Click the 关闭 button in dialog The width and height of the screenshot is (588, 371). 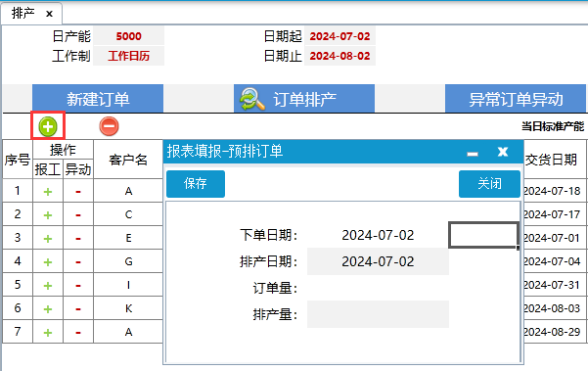coord(489,184)
